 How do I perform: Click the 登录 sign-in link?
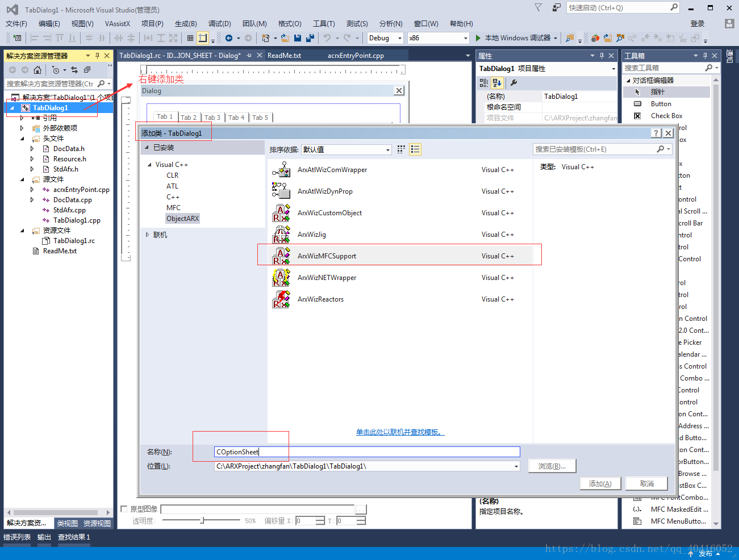click(x=698, y=23)
